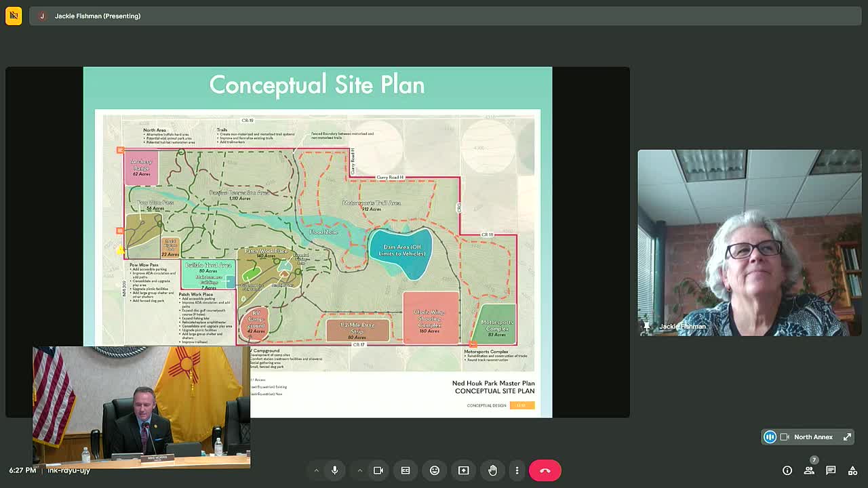Image resolution: width=868 pixels, height=488 pixels.
Task: Open the meeting activities icon
Action: tap(852, 470)
